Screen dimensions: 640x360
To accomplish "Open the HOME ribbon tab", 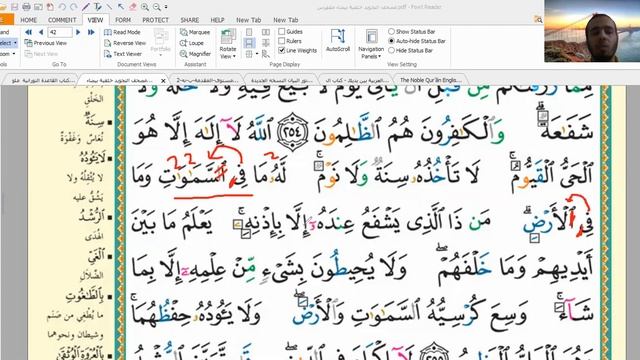I will point(29,20).
